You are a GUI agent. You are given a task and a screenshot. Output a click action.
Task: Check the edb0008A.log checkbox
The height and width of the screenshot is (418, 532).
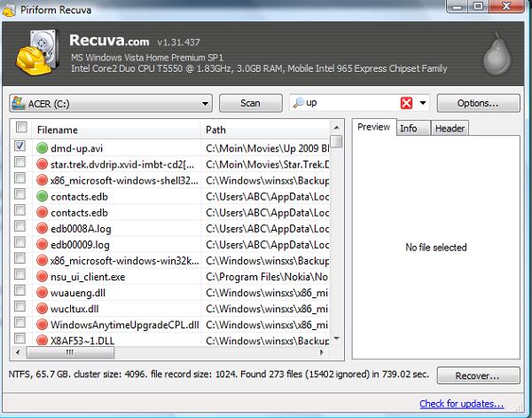(x=20, y=226)
